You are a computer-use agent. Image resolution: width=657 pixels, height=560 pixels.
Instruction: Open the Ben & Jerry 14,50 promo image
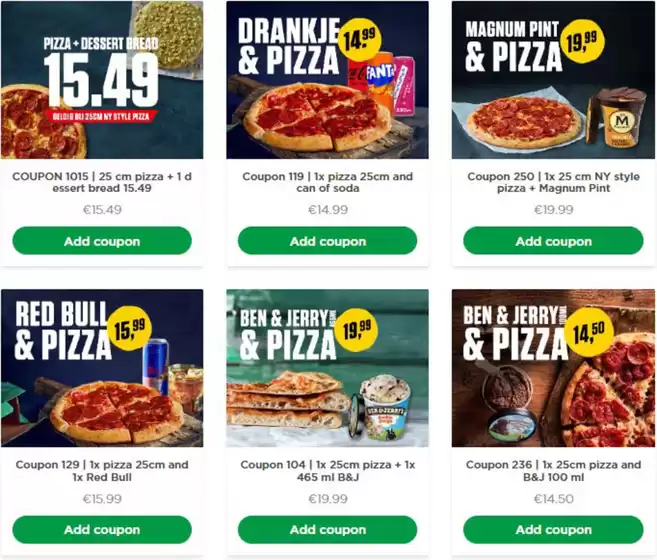pyautogui.click(x=553, y=368)
